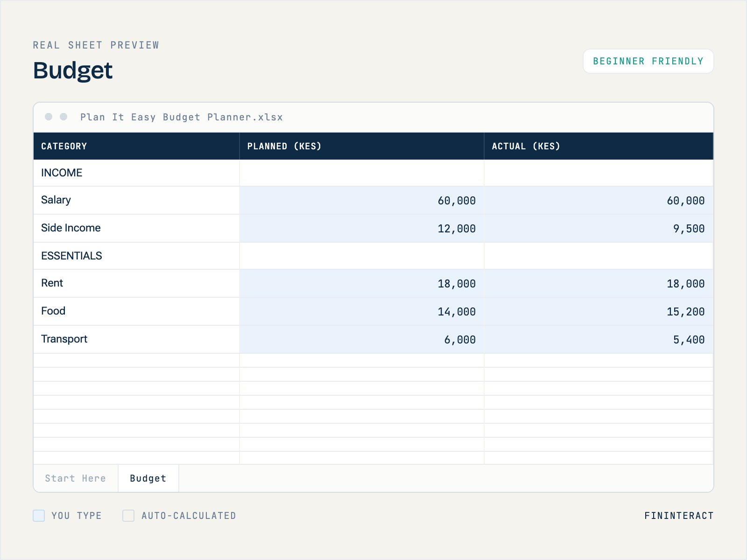Click Food actual cell 15,200
Viewport: 747px width, 560px height.
click(599, 312)
